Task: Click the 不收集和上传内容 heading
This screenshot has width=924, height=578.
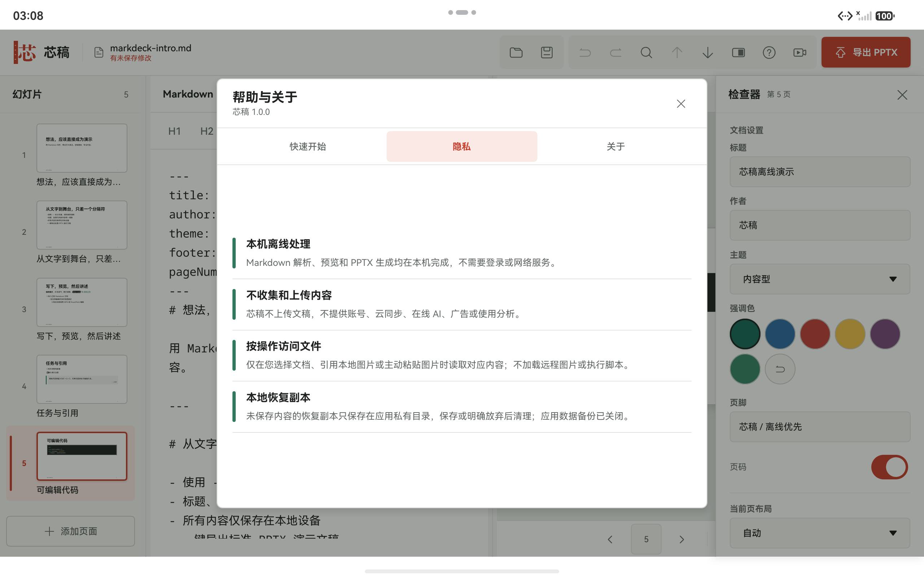Action: coord(289,295)
